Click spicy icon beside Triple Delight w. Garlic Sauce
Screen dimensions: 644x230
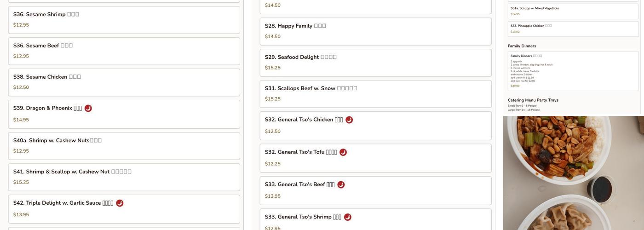[120, 203]
